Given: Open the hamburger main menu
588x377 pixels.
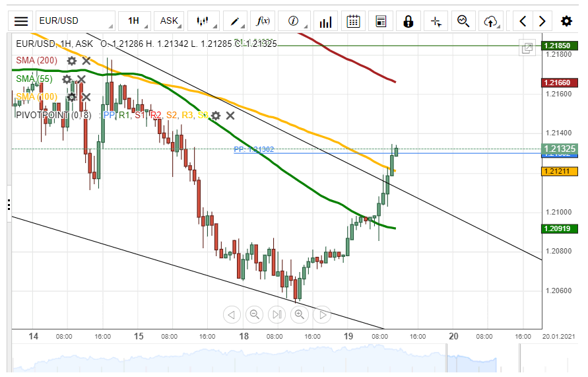Looking at the screenshot, I should [x=20, y=21].
